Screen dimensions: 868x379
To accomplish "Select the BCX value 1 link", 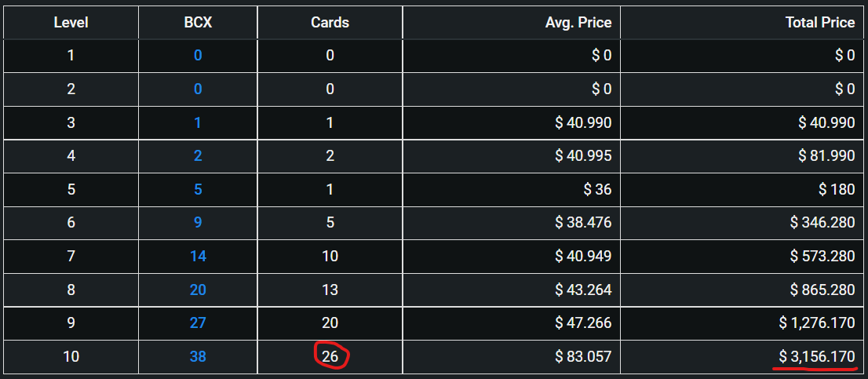I will [198, 122].
